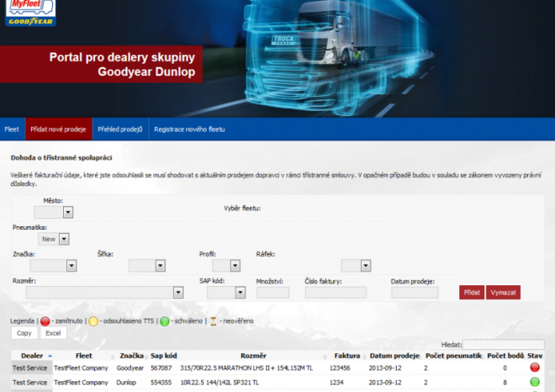Viewport: 555px width, 392px height.
Task: Click date 2013-09-12 in the Goodyear row
Action: coord(385,368)
